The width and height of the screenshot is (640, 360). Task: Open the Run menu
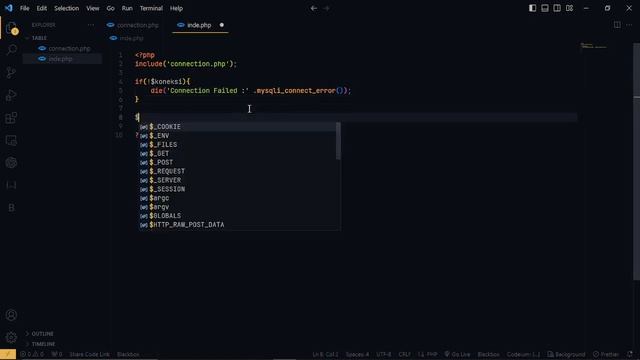click(x=127, y=8)
